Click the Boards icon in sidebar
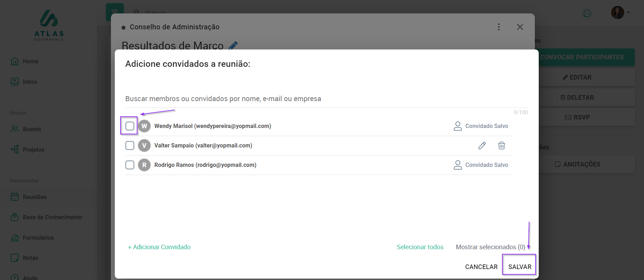 (15, 129)
